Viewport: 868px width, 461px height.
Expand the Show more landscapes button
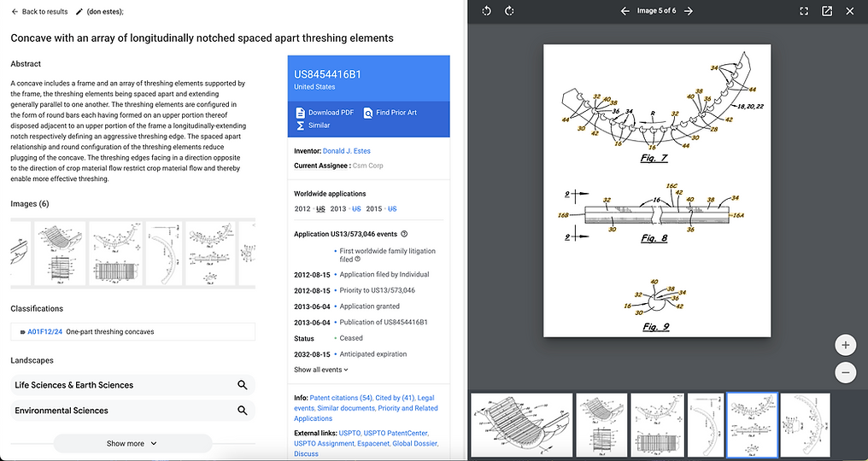click(132, 443)
